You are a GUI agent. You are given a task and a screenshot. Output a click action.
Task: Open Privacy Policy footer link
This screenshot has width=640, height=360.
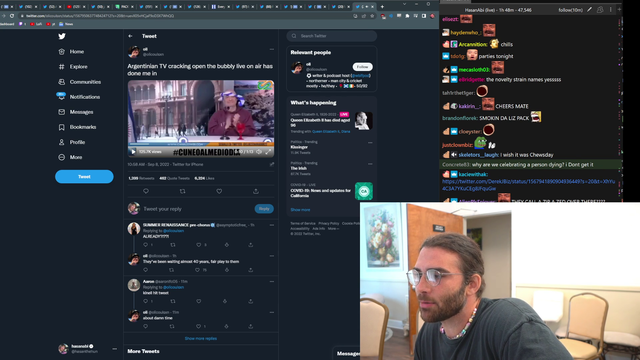point(329,223)
